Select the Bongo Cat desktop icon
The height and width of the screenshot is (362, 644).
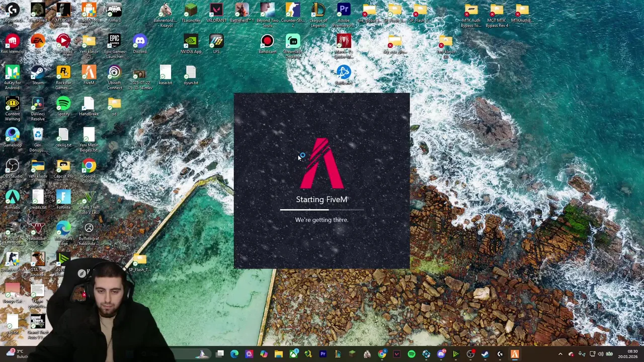pyautogui.click(x=12, y=294)
